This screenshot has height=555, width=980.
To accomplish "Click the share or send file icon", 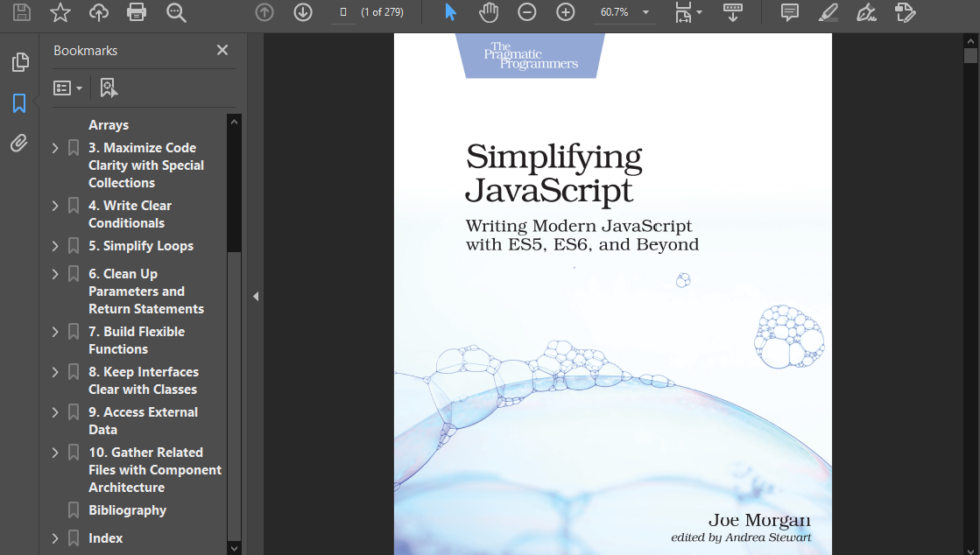I will (905, 12).
